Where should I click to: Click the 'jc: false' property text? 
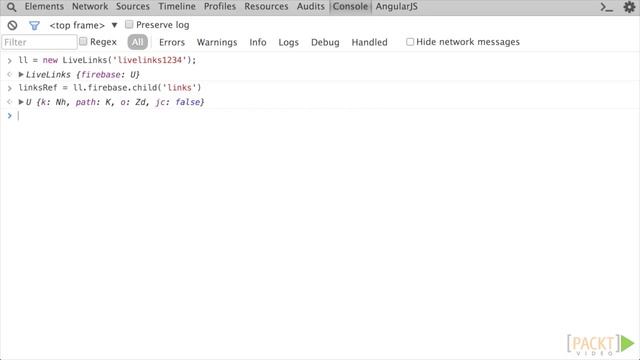pos(178,102)
